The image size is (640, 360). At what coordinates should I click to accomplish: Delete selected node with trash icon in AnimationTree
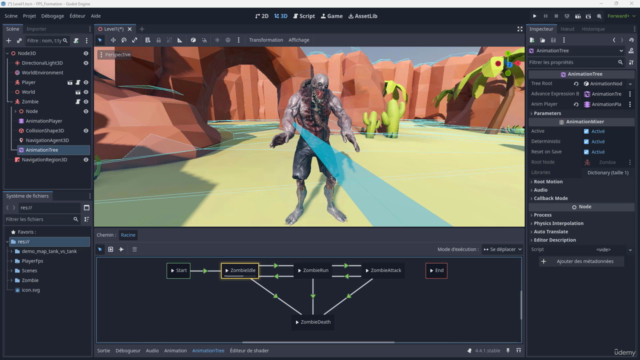tap(134, 249)
